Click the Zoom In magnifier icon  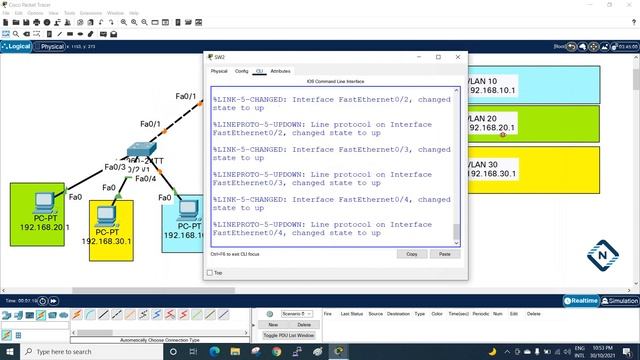pos(124,22)
